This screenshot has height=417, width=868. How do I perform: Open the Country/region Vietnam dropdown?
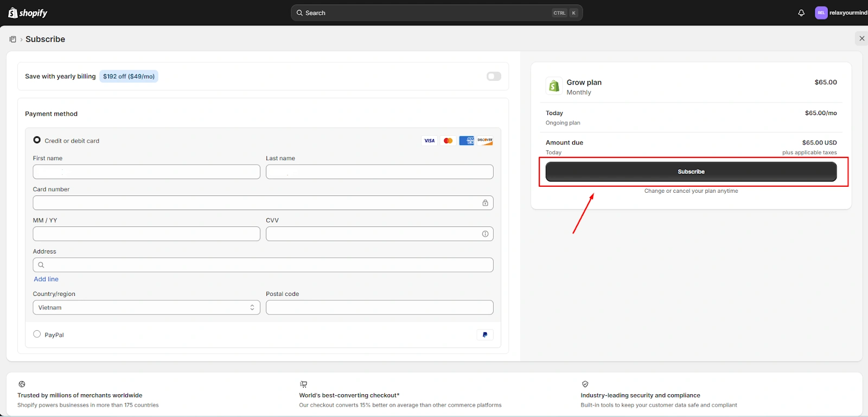pyautogui.click(x=146, y=307)
